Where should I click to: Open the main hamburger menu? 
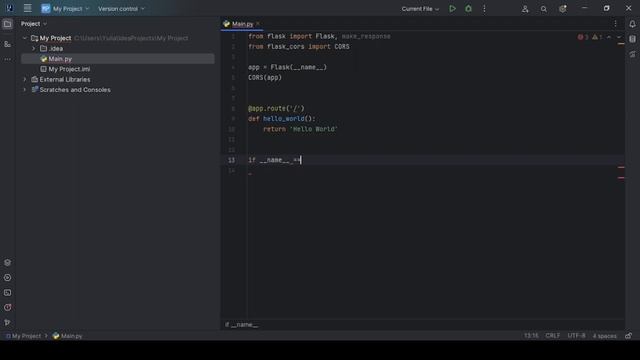point(27,8)
